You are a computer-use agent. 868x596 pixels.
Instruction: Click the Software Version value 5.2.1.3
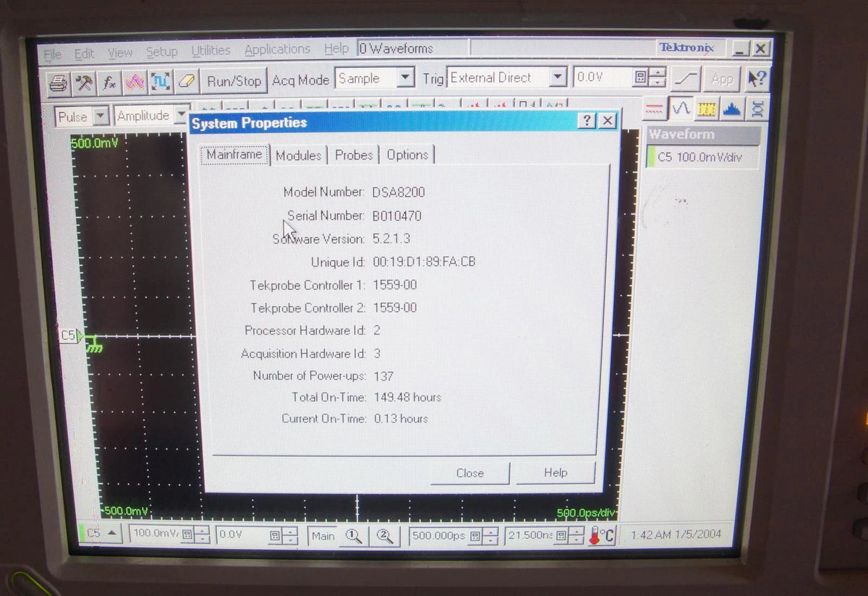coord(391,239)
